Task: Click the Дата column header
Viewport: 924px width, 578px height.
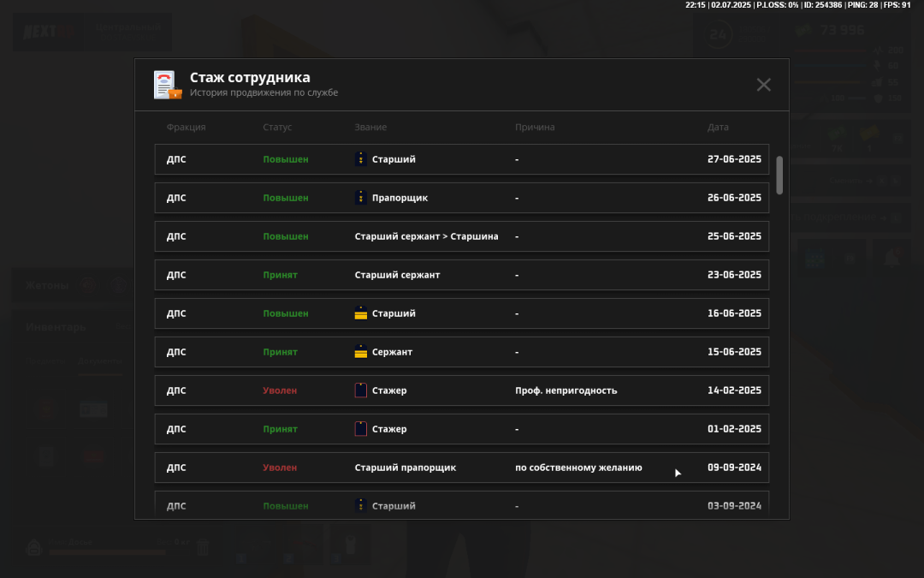Action: [718, 127]
